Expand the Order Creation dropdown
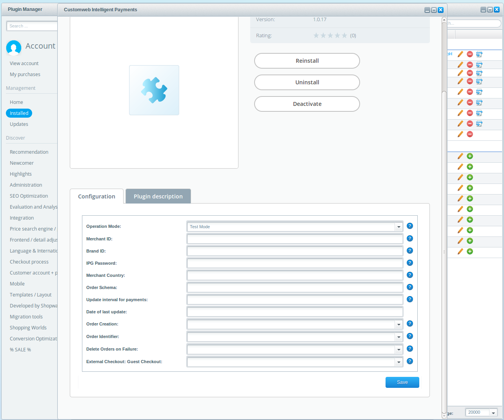 pos(399,324)
